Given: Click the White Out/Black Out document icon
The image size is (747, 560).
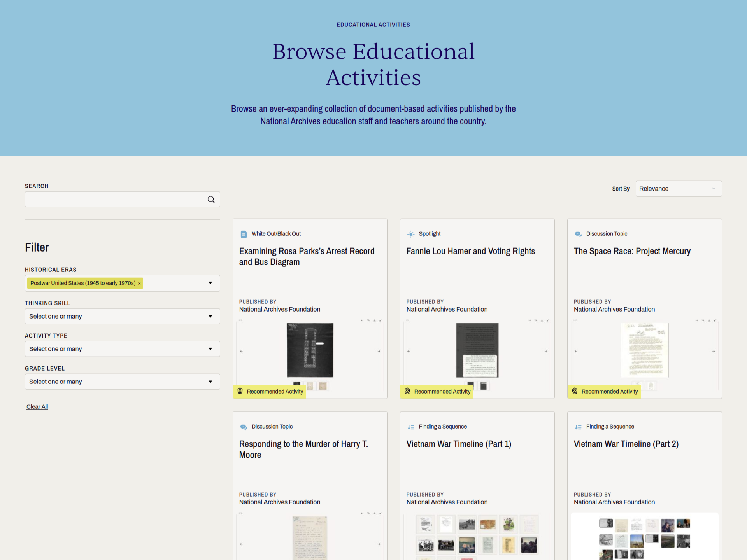Looking at the screenshot, I should tap(244, 234).
